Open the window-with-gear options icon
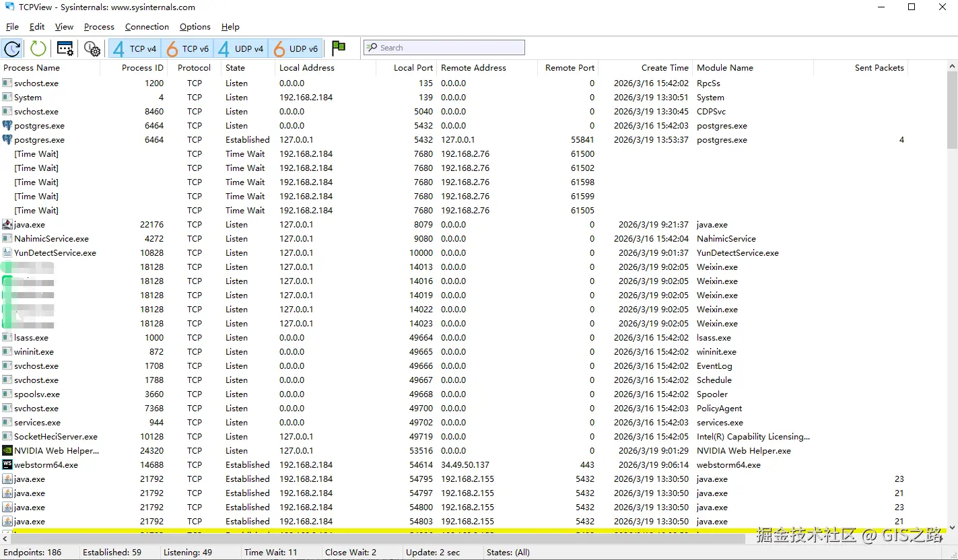958x560 pixels. point(65,48)
